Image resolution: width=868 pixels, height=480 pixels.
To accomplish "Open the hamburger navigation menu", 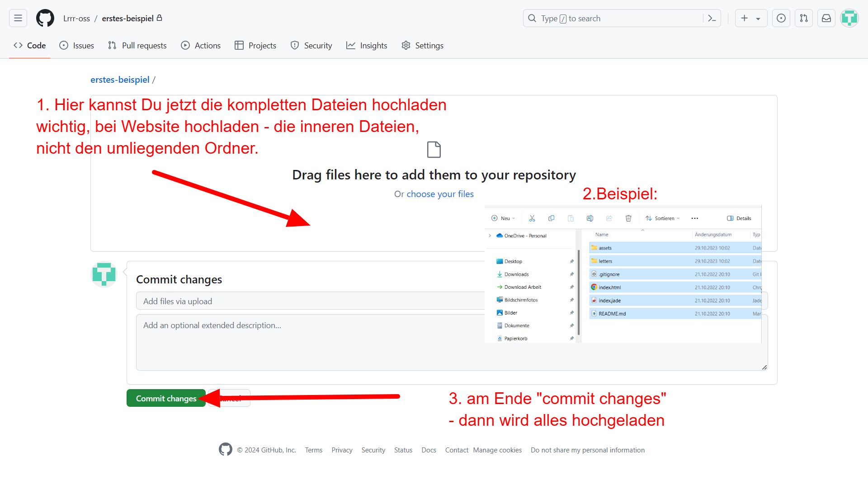I will [x=18, y=18].
